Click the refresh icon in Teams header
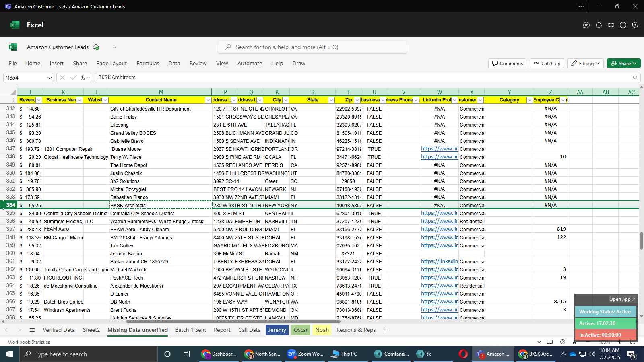Image resolution: width=644 pixels, height=362 pixels. click(599, 25)
